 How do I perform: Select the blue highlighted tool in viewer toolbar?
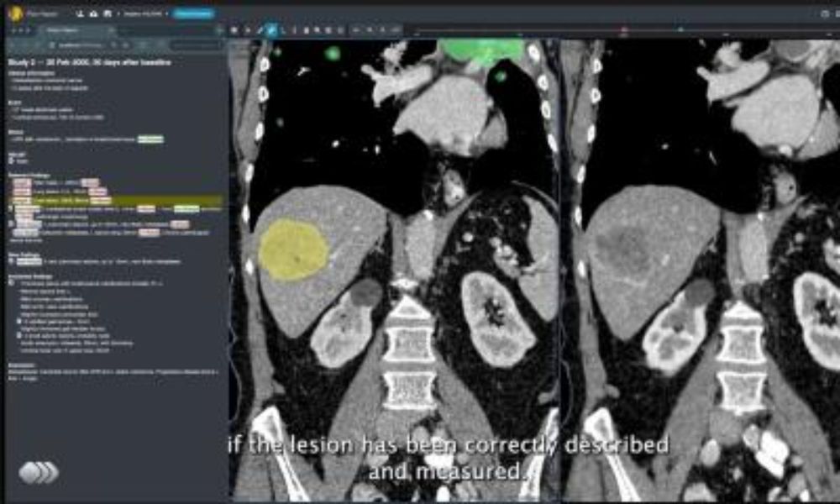pos(271,30)
